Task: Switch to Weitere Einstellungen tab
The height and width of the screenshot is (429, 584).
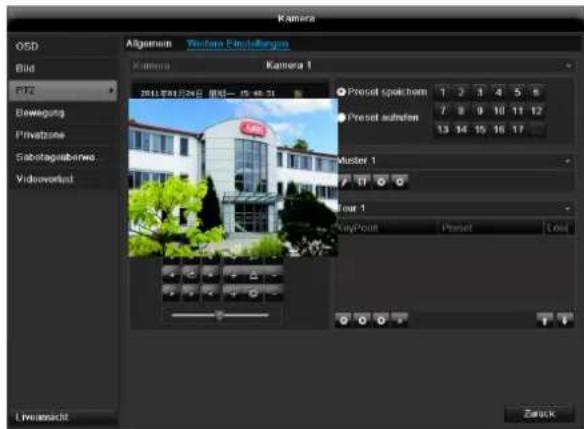Action: point(238,44)
